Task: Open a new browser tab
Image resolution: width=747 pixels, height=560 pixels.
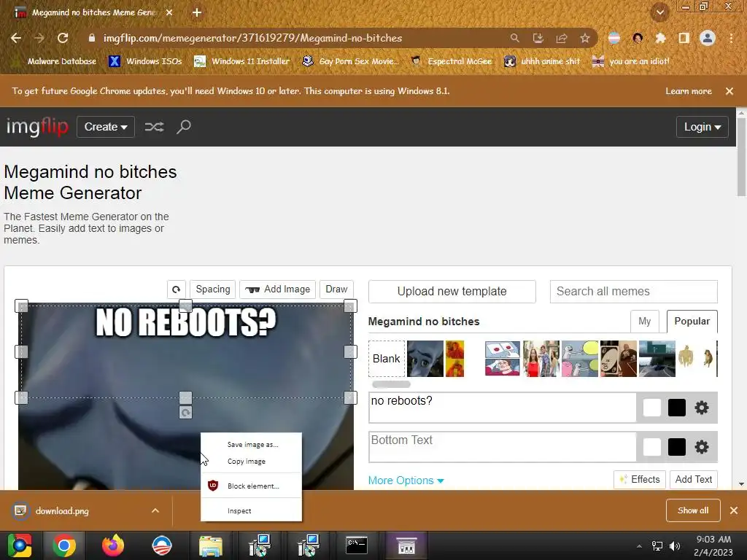Action: coord(197,12)
